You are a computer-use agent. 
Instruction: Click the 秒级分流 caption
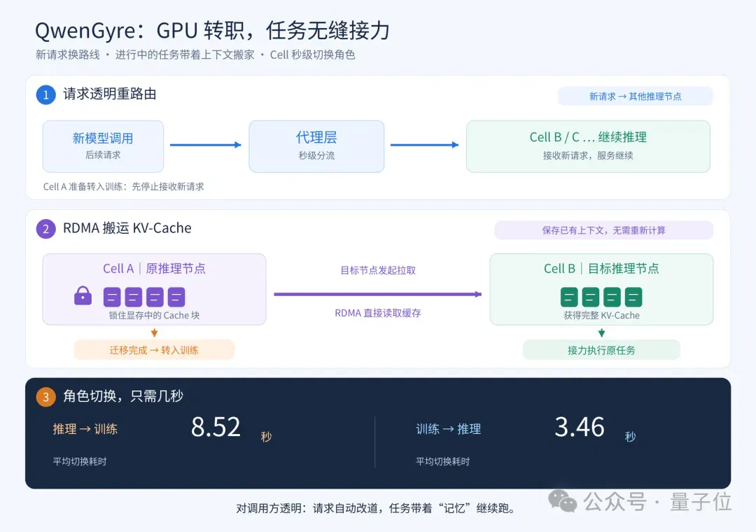pyautogui.click(x=316, y=155)
